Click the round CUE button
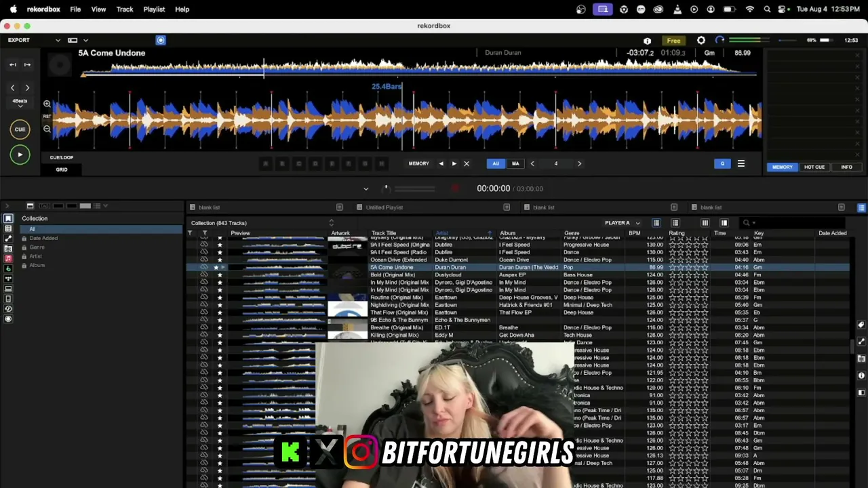The width and height of the screenshot is (868, 488). [x=20, y=129]
